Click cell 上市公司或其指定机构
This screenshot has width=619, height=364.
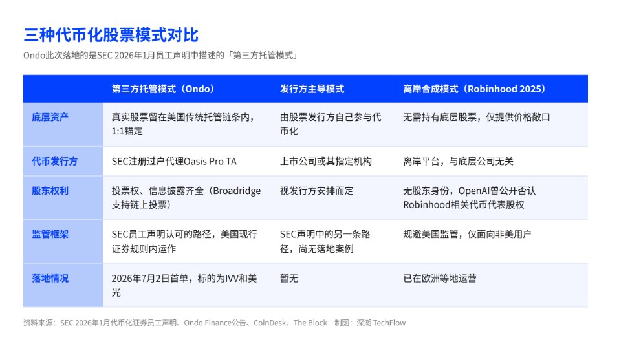[326, 161]
